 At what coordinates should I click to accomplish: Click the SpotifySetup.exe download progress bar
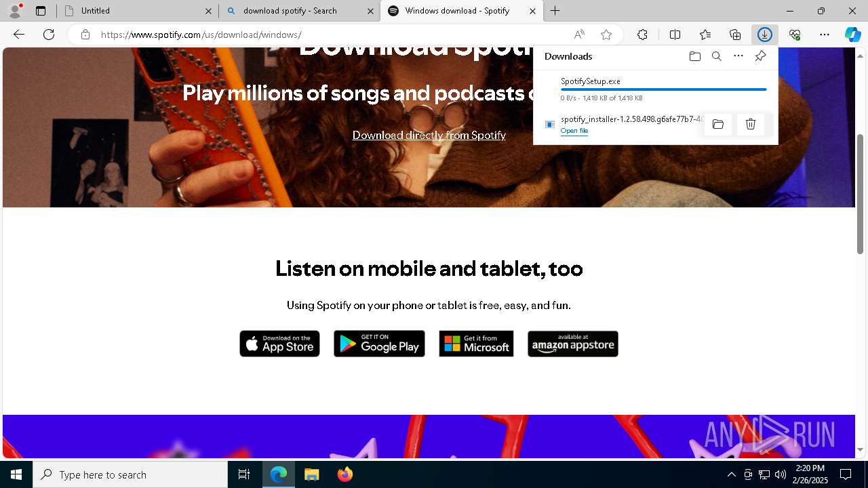click(664, 89)
